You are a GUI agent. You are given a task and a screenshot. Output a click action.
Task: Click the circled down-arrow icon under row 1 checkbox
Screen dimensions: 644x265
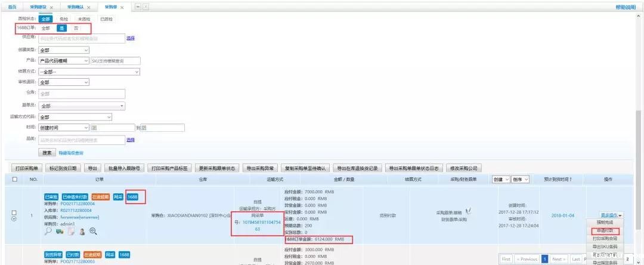14,218
